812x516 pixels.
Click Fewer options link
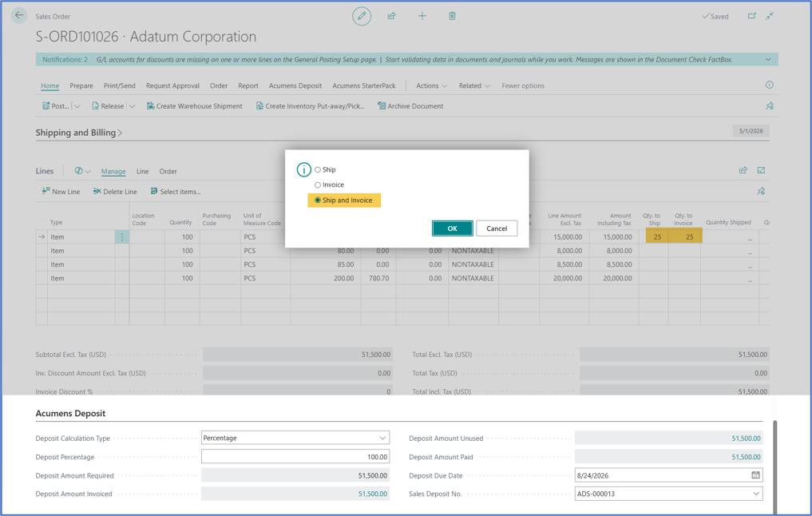point(523,85)
